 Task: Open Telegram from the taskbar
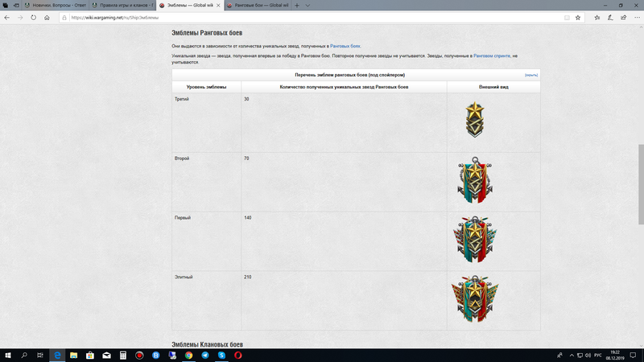(204, 354)
